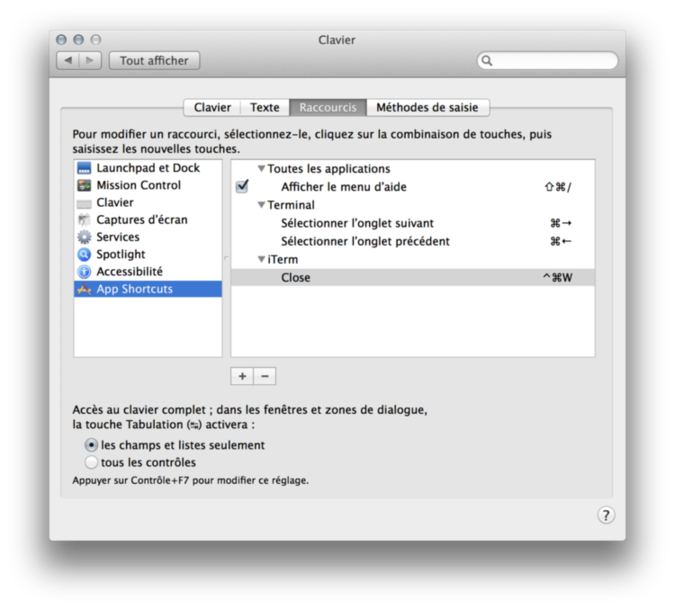Click the search field in the toolbar

pyautogui.click(x=550, y=61)
